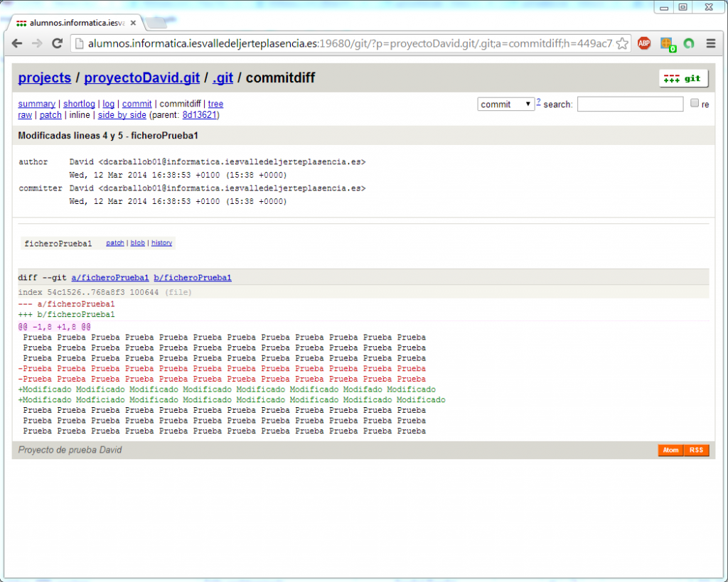The width and height of the screenshot is (728, 582).
Task: Bookmark page with the star icon
Action: point(622,43)
